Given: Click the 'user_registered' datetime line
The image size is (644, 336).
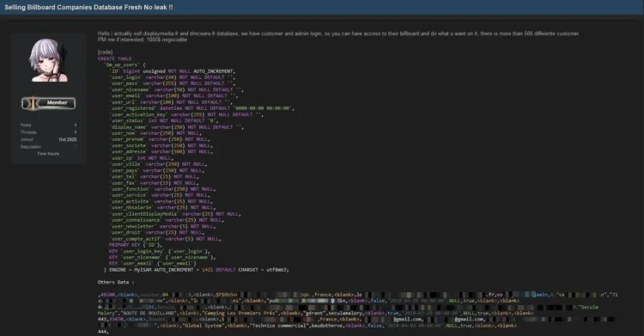Looking at the screenshot, I should click(x=202, y=108).
